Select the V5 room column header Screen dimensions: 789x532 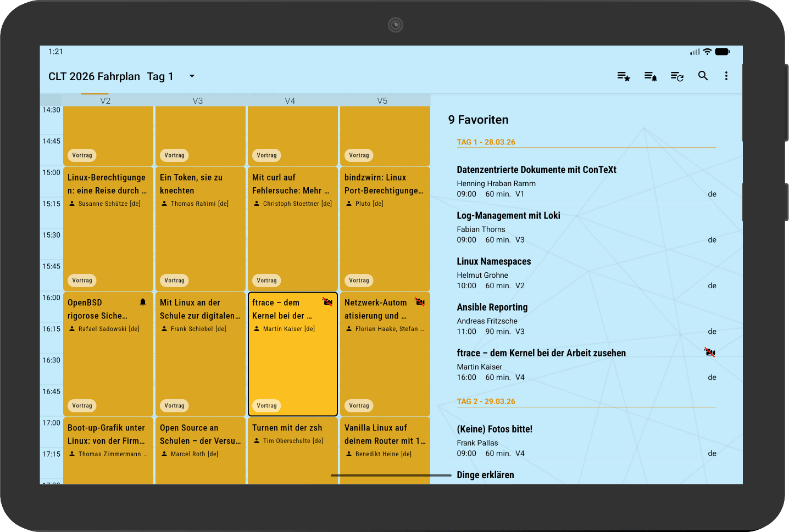pos(382,100)
